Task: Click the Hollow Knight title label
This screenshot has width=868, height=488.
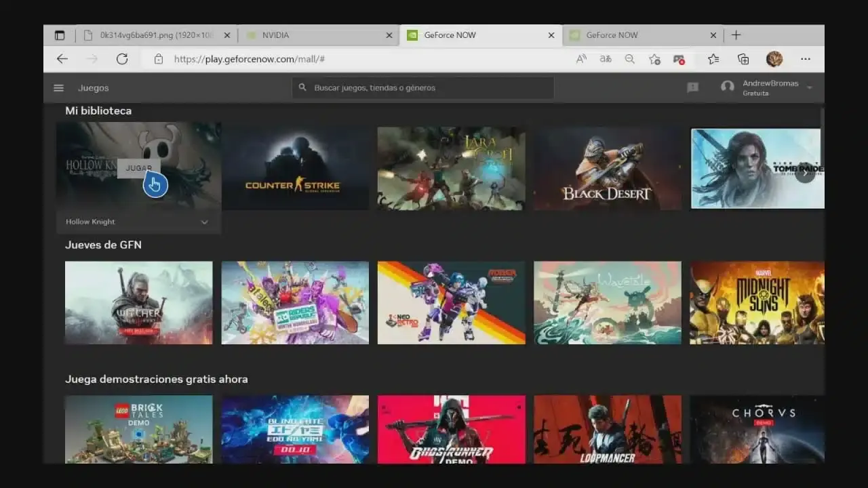Action: coord(90,222)
